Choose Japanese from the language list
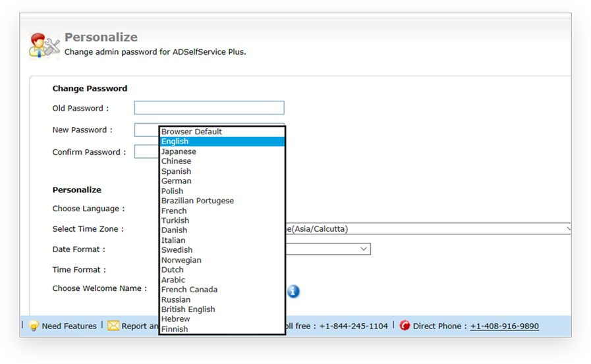Viewport: 591px width, 364px height. [222, 151]
